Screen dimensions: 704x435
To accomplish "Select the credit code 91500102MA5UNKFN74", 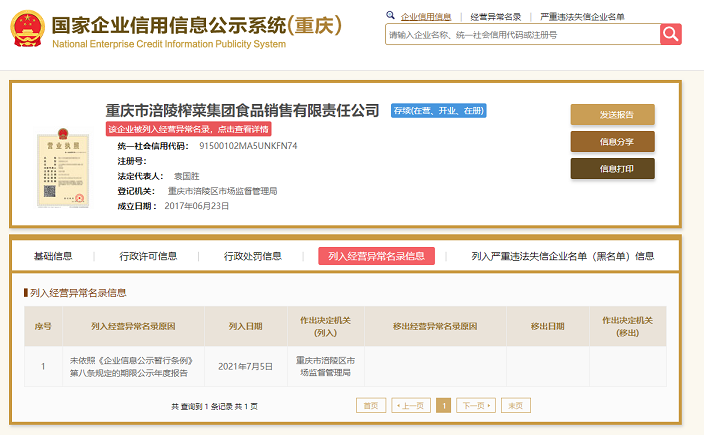I will pos(248,146).
